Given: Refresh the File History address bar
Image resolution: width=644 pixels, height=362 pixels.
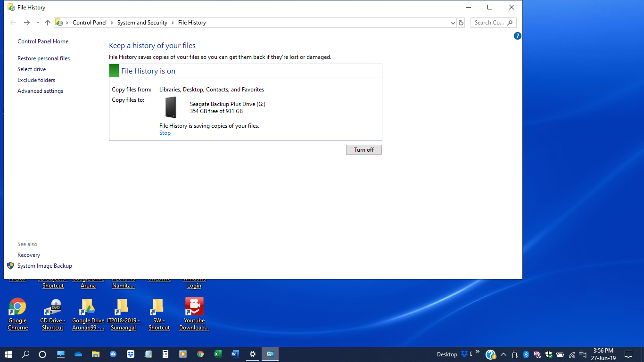Looking at the screenshot, I should 461,23.
